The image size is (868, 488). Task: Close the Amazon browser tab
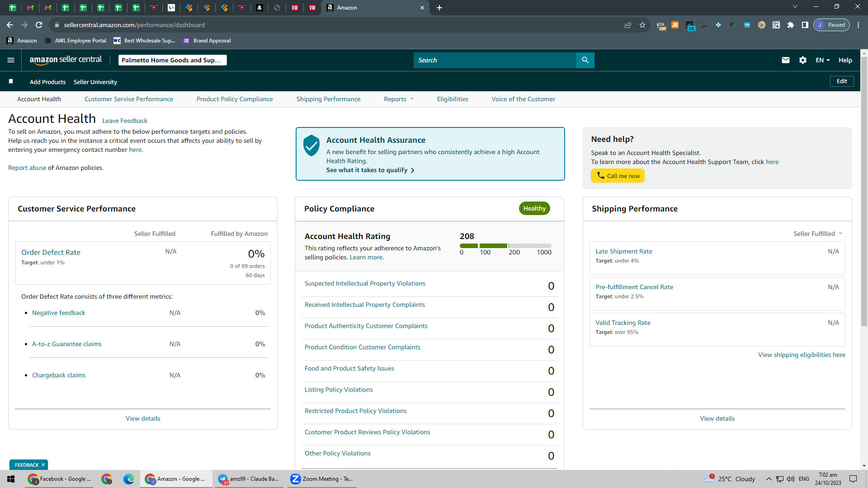422,8
